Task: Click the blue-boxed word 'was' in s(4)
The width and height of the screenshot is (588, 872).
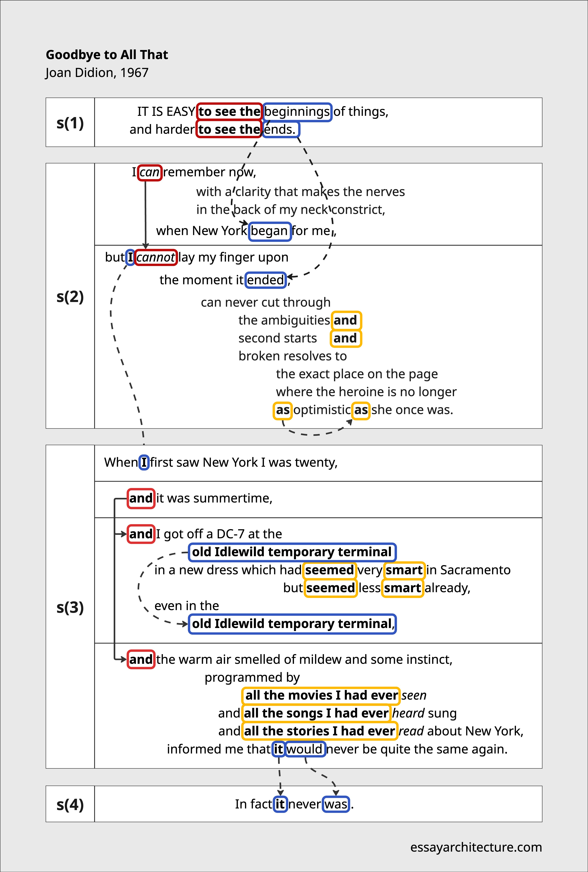Action: (336, 805)
